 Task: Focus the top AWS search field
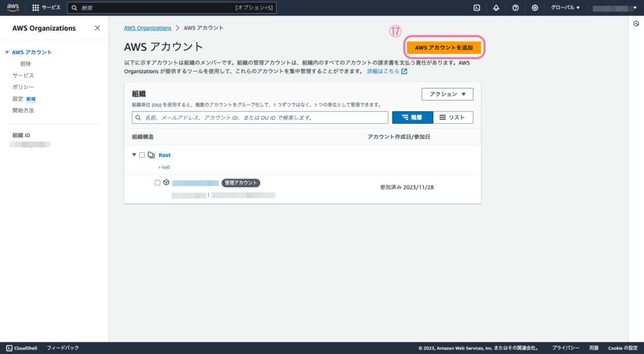pos(172,8)
